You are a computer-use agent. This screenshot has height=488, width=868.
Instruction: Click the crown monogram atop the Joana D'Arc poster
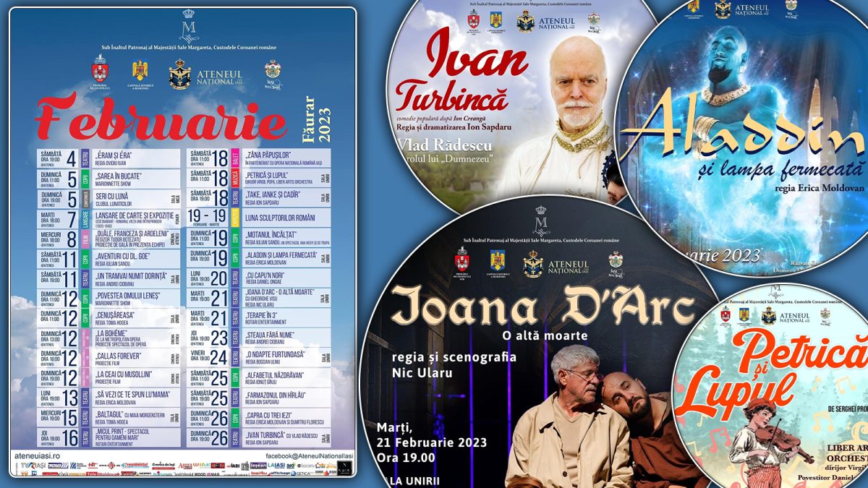541,219
